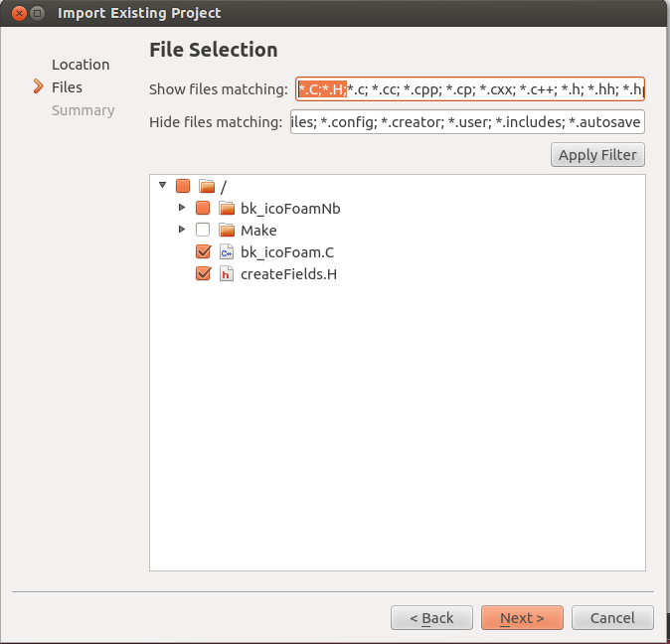Screen dimensions: 670x644
Task: Enable the Make folder checkbox
Action: [x=203, y=230]
